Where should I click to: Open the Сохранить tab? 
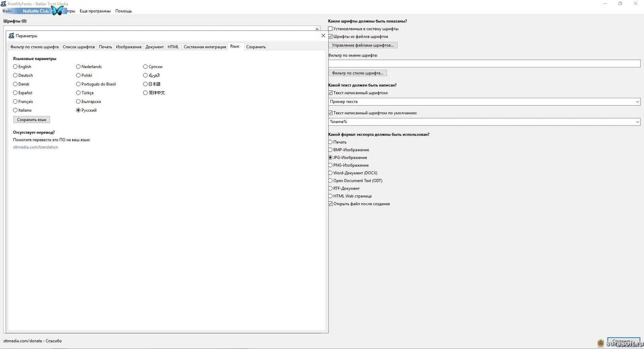pyautogui.click(x=256, y=47)
